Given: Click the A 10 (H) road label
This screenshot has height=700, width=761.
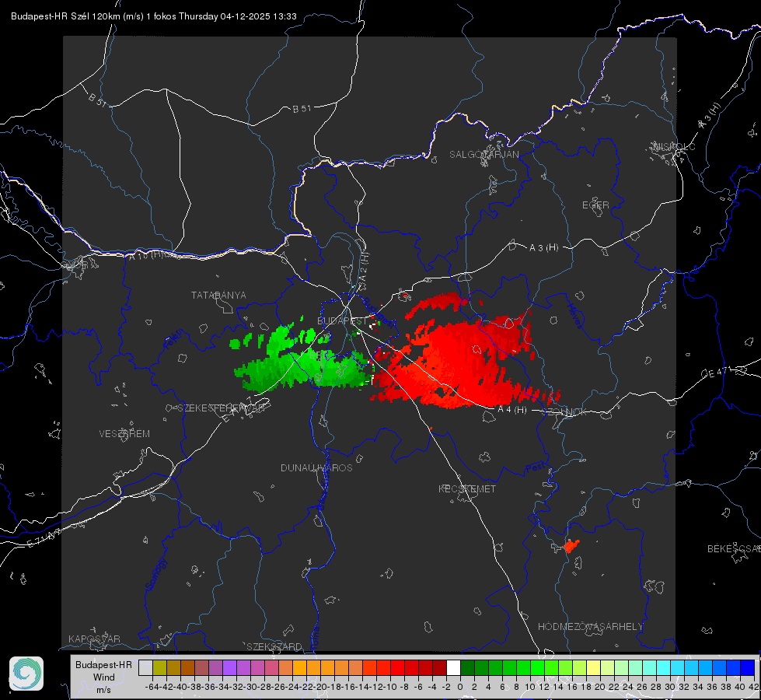Looking at the screenshot, I should [145, 254].
